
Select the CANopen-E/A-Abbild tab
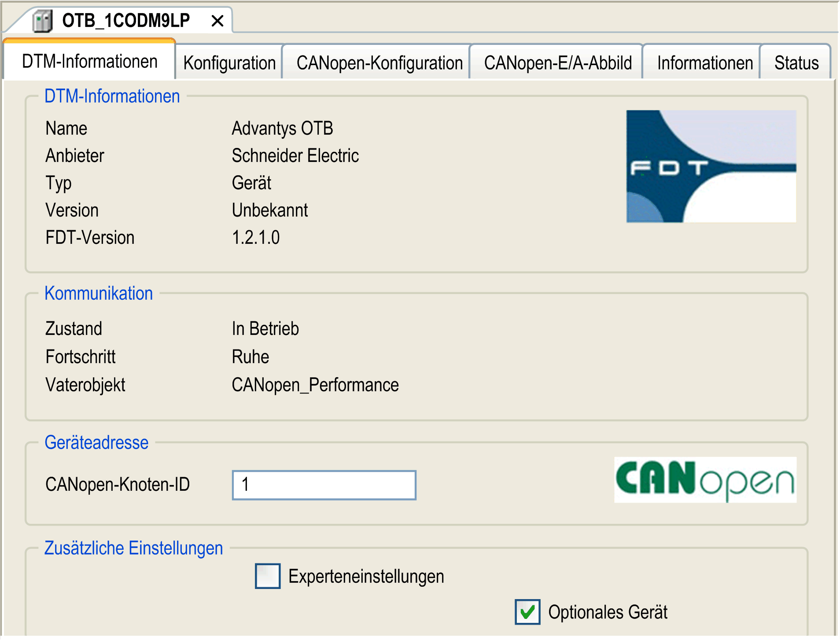[x=558, y=63]
